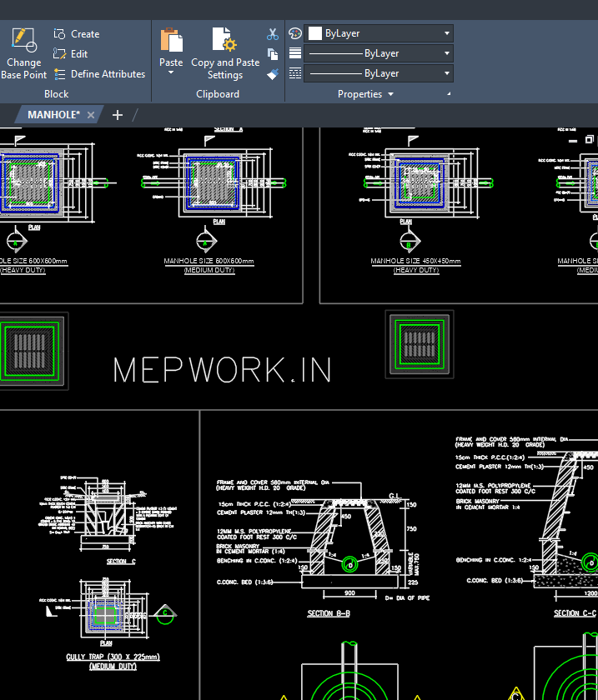Close the MANHOLE drawing tab
The height and width of the screenshot is (700, 598).
pos(91,115)
